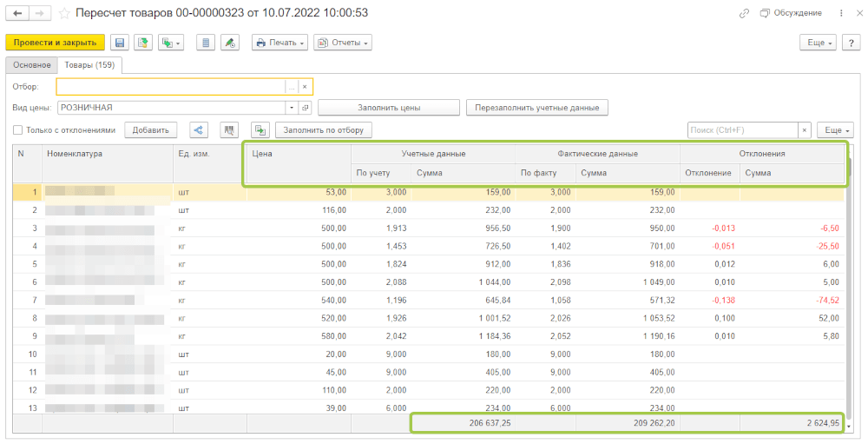Click Перезаполнить учетные данные button
The width and height of the screenshot is (868, 444).
click(x=537, y=108)
